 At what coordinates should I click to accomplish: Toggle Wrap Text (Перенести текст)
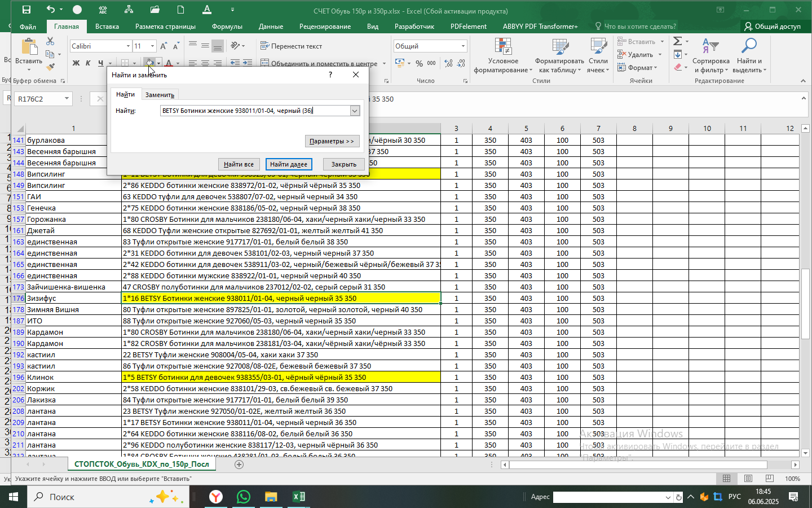click(x=291, y=46)
